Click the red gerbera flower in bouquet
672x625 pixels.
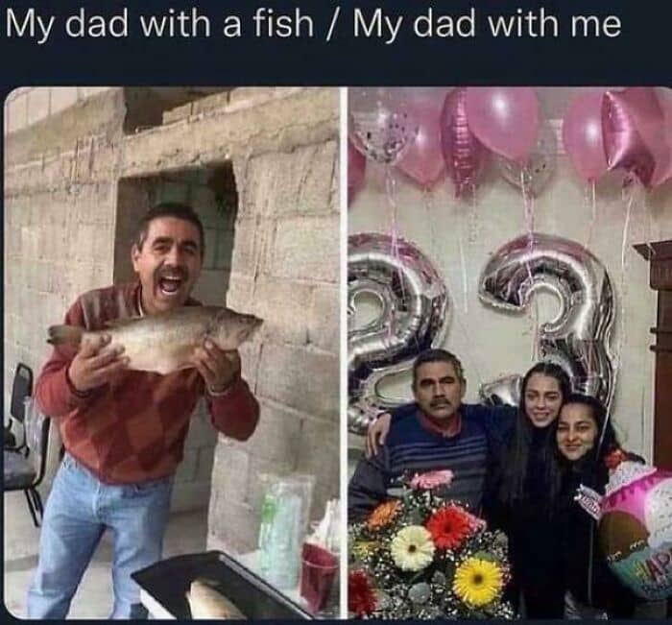(448, 528)
